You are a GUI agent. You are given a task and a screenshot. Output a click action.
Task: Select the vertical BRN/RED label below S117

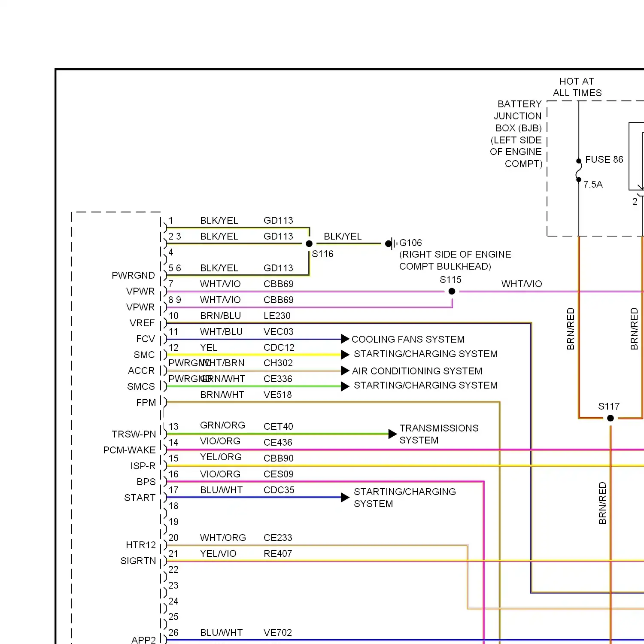coord(602,503)
